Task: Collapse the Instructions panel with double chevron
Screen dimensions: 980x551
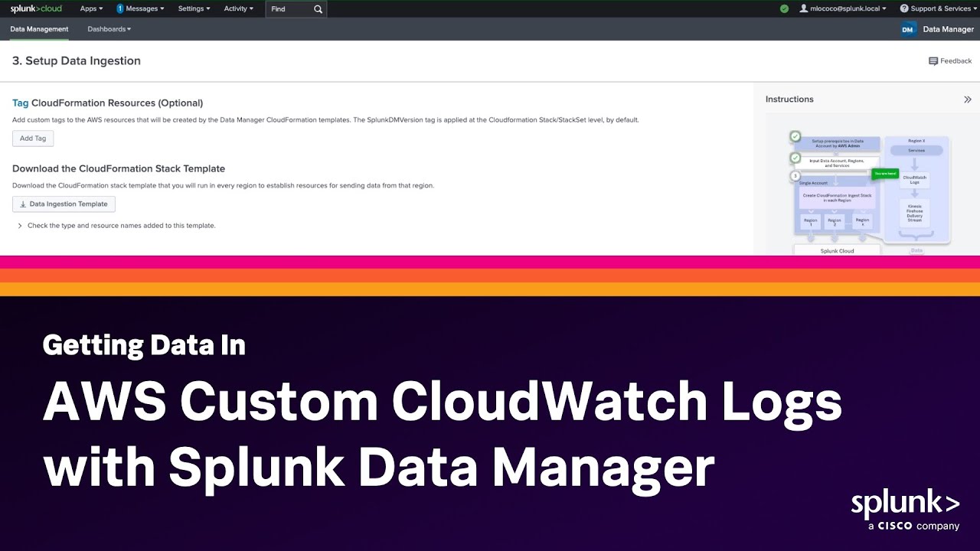Action: (x=967, y=99)
